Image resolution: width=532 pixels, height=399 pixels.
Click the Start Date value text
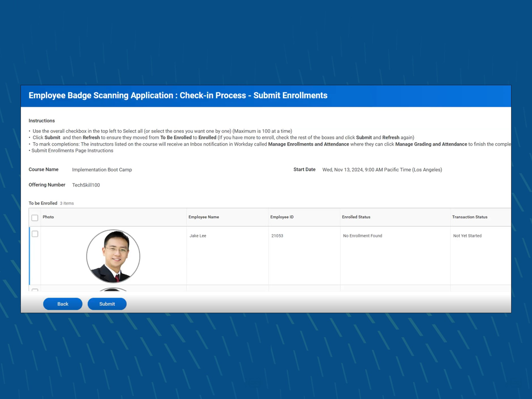click(382, 170)
